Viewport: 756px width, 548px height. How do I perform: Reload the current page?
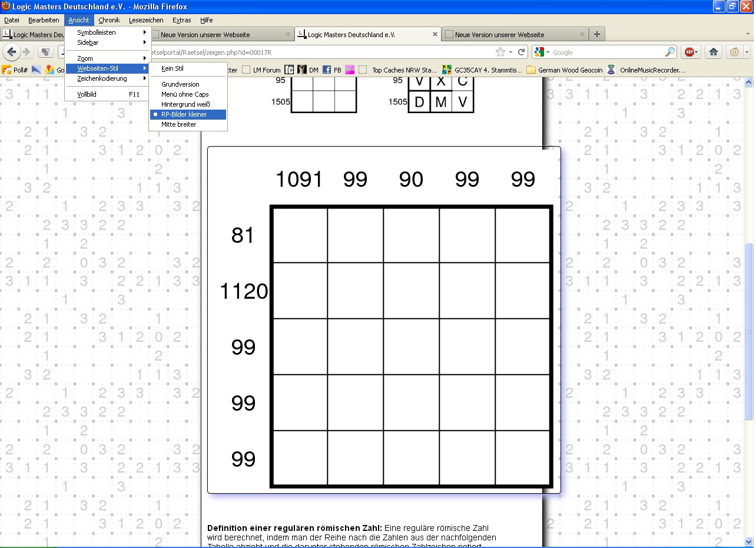[x=521, y=52]
